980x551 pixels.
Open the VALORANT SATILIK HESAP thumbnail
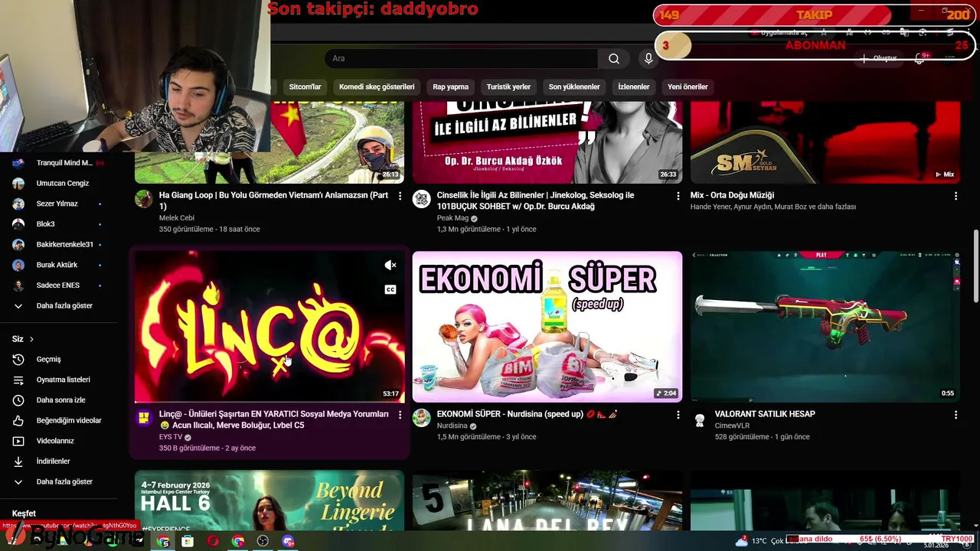coord(825,326)
